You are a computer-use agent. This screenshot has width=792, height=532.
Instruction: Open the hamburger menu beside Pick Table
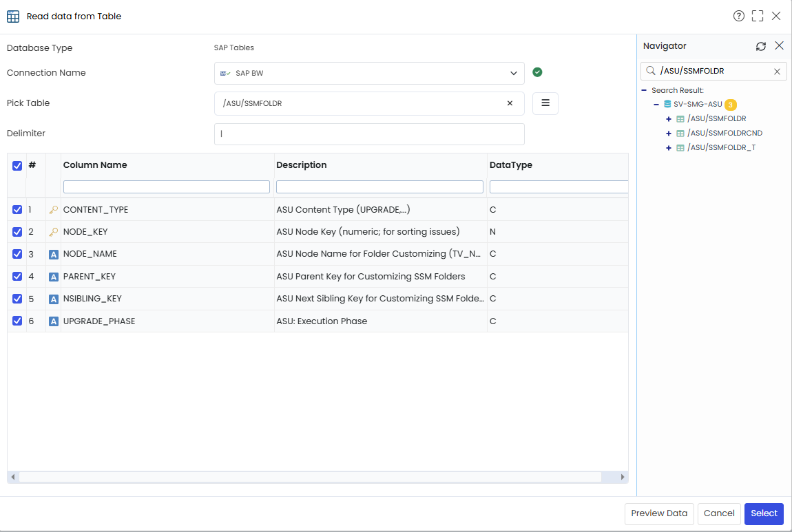point(545,103)
